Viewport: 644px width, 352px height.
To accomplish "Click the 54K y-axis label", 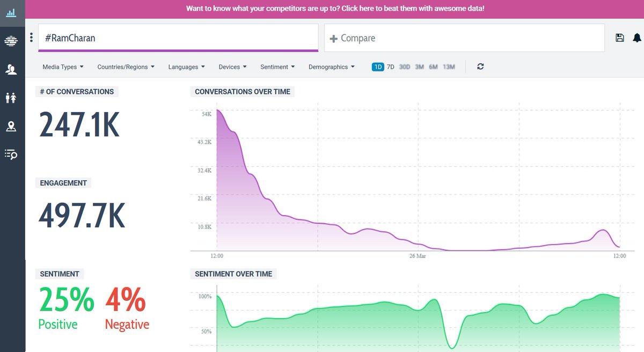I will click(x=207, y=114).
